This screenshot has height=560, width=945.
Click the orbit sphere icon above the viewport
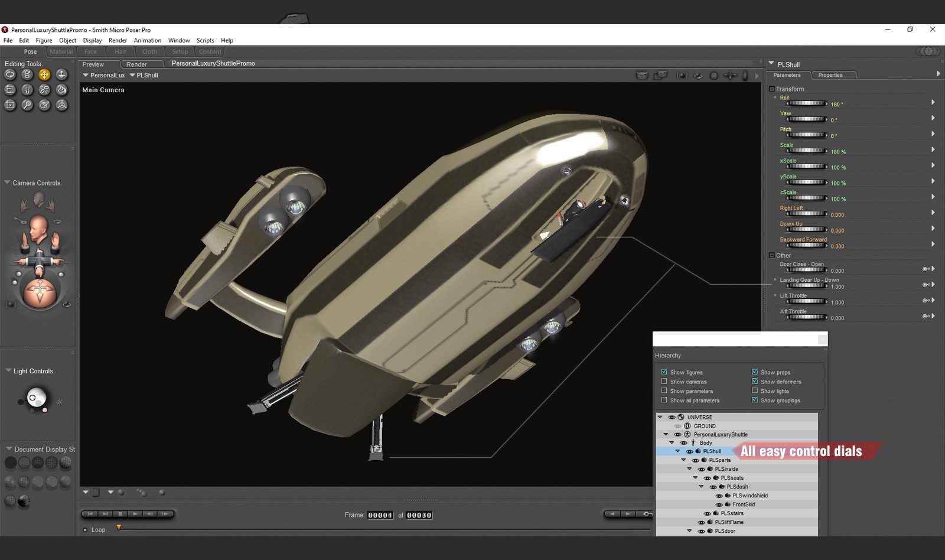pyautogui.click(x=698, y=76)
